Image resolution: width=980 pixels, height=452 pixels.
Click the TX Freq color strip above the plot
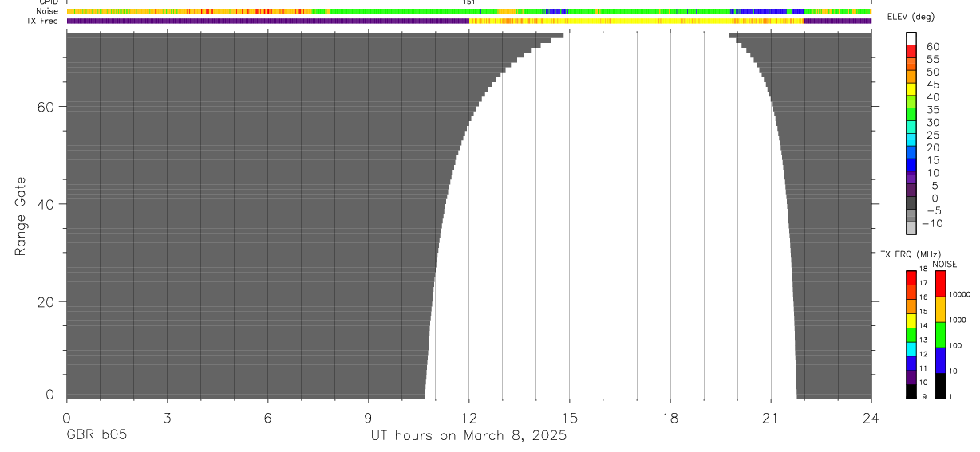tap(468, 21)
